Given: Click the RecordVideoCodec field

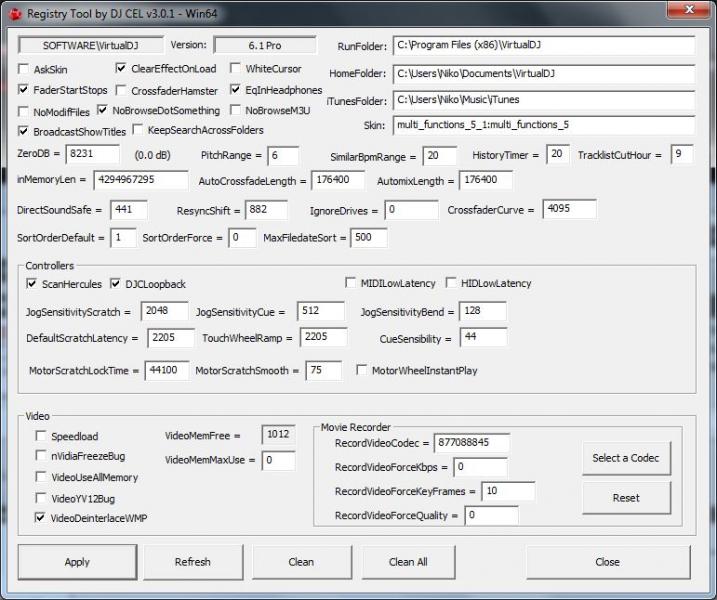Looking at the screenshot, I should (471, 443).
